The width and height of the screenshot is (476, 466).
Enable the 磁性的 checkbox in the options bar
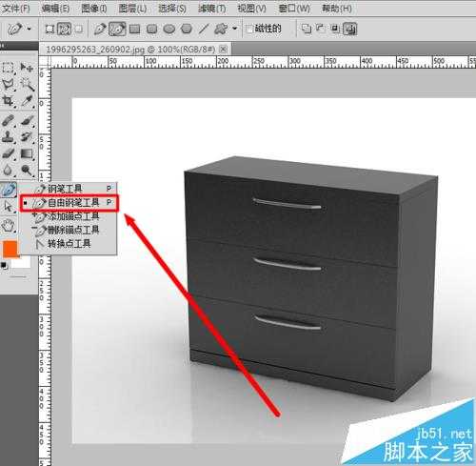click(x=250, y=30)
